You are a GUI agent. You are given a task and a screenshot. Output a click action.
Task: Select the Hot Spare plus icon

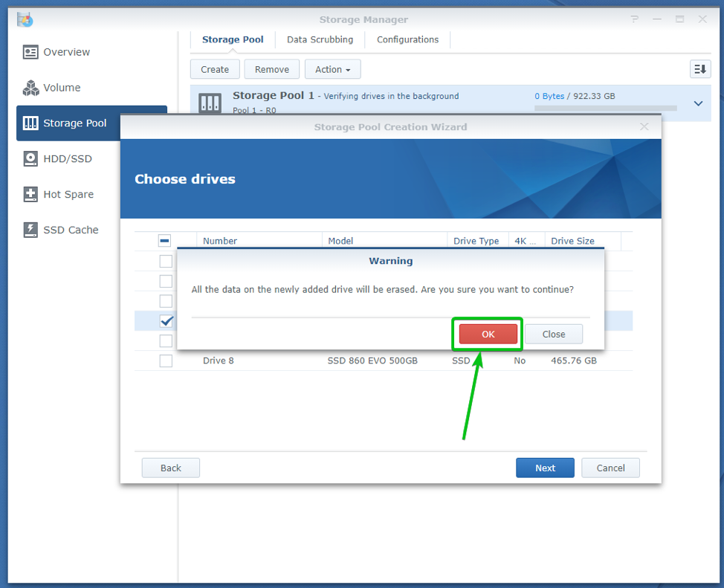pos(30,195)
